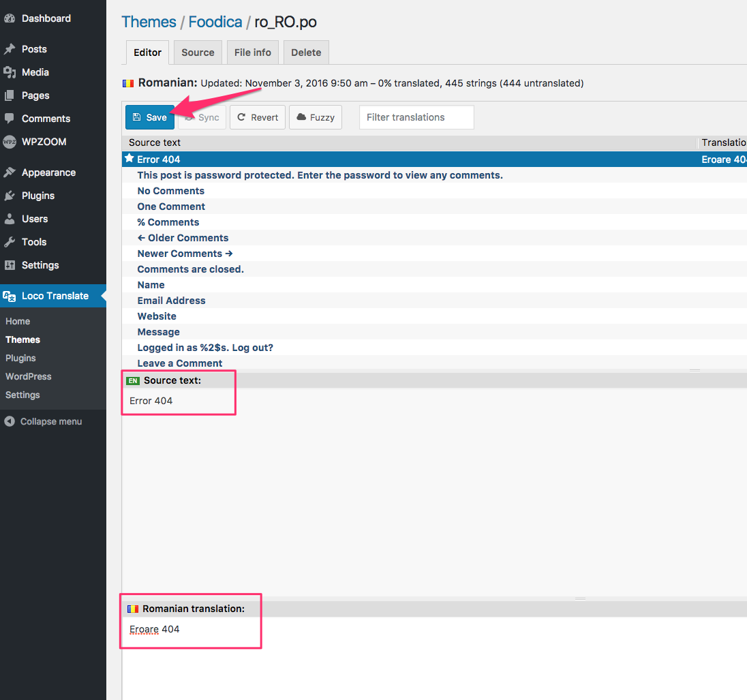The image size is (747, 700).
Task: Click the Pages sidebar icon
Action: (x=10, y=95)
